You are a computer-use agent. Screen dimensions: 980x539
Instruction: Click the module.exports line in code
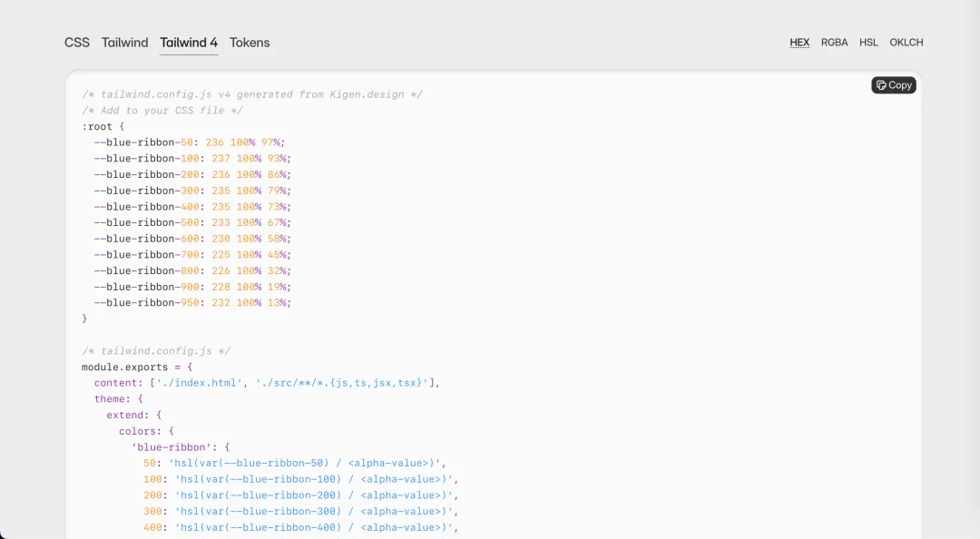click(x=137, y=367)
